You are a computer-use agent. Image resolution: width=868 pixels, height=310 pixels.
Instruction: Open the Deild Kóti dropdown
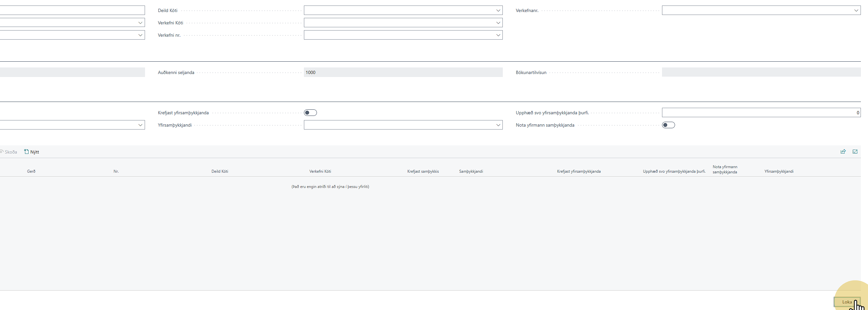(x=498, y=10)
